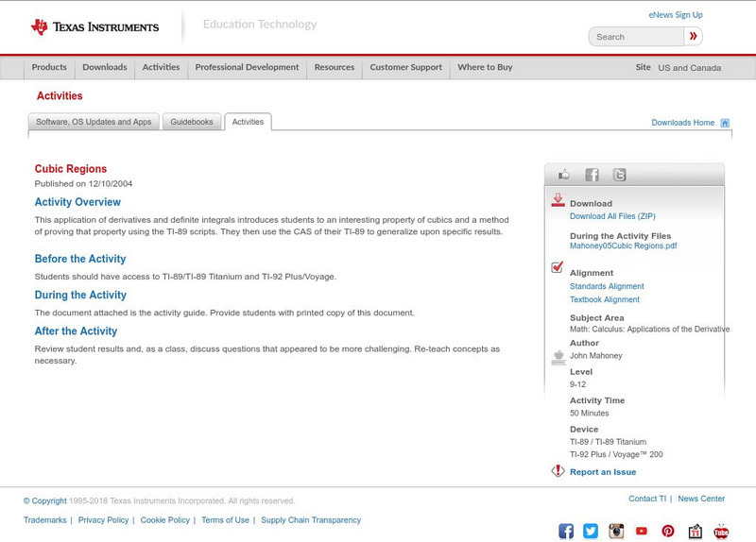Image resolution: width=756 pixels, height=542 pixels.
Task: Open the Customer Support menu
Action: click(x=406, y=67)
